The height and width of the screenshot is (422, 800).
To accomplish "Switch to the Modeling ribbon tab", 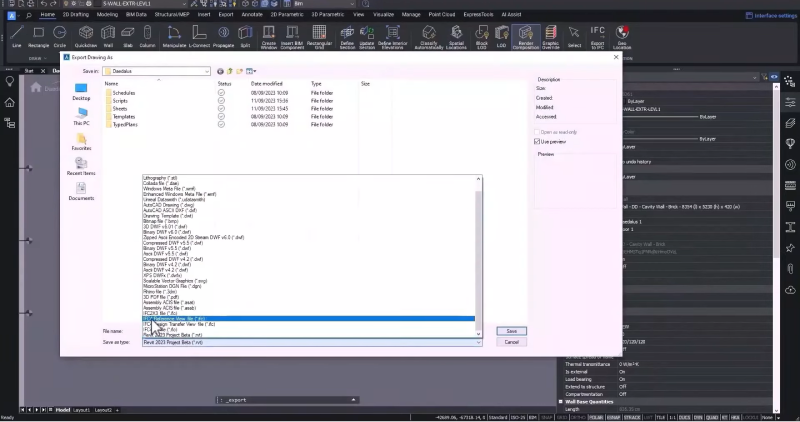I will click(x=107, y=15).
